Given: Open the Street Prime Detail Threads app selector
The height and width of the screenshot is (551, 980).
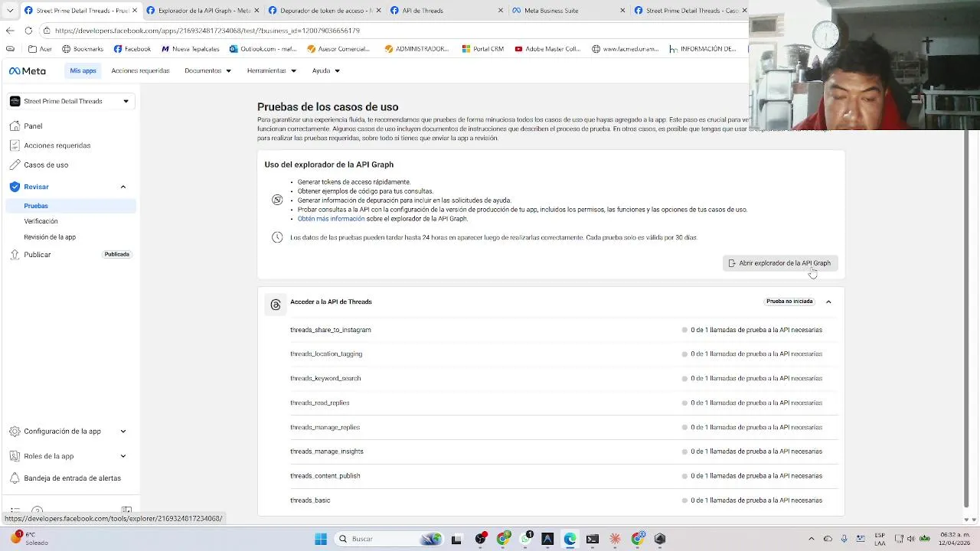Looking at the screenshot, I should point(72,101).
